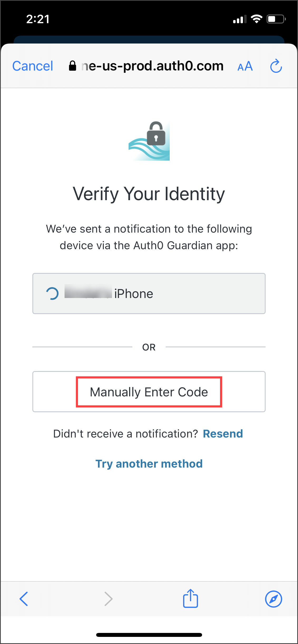Click the loading spinner beside iPhone
This screenshot has width=298, height=644.
click(x=52, y=294)
